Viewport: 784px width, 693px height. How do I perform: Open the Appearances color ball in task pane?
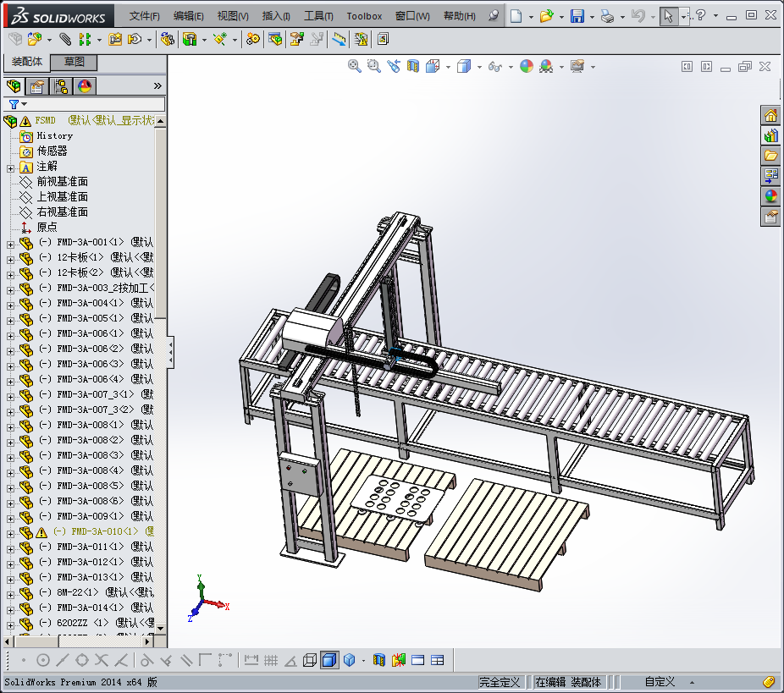click(771, 195)
